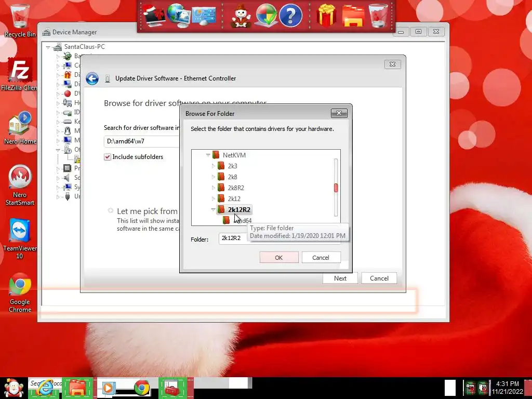Select the FileZilla Client desktop shortcut
This screenshot has width=532, height=399.
click(19, 75)
